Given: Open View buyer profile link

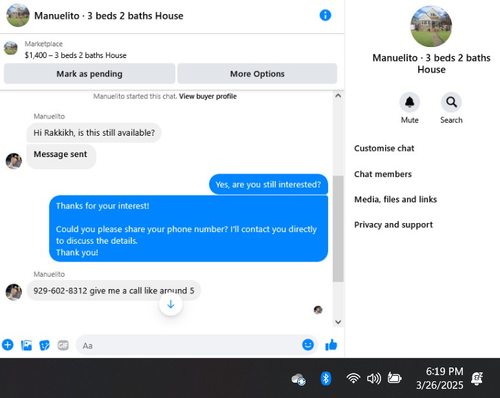Looking at the screenshot, I should (x=208, y=96).
